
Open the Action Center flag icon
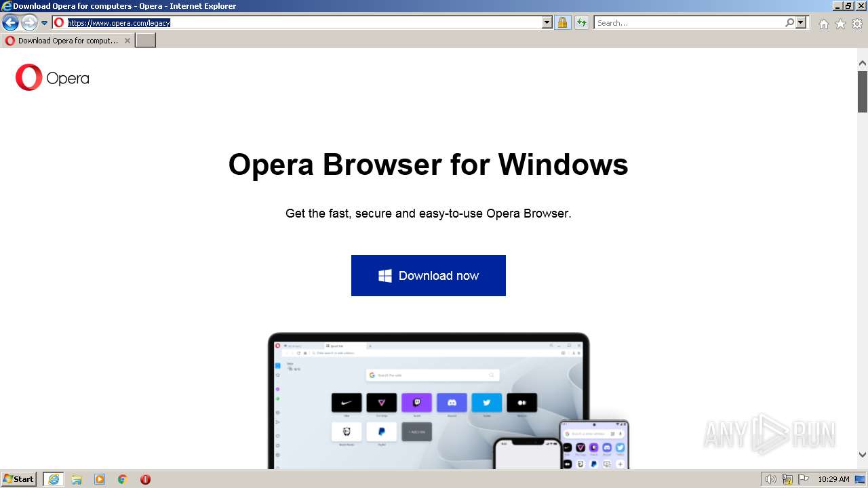(x=804, y=479)
